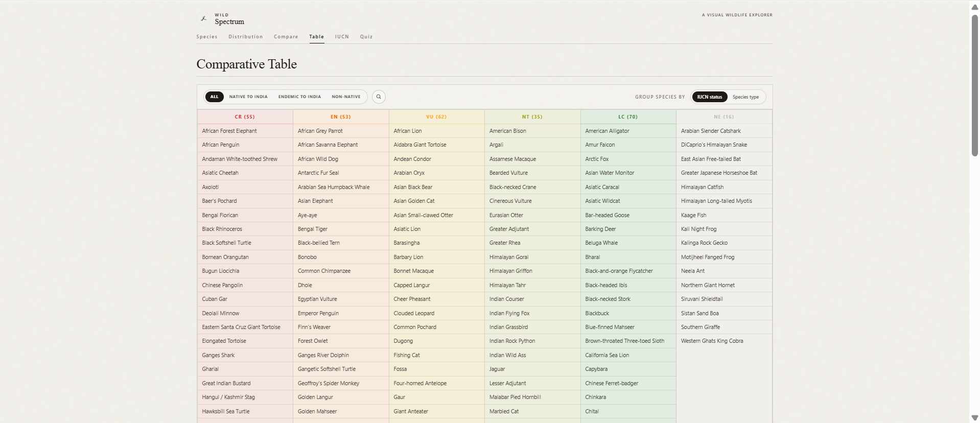Select Axolotl cell
The image size is (980, 423).
point(245,187)
